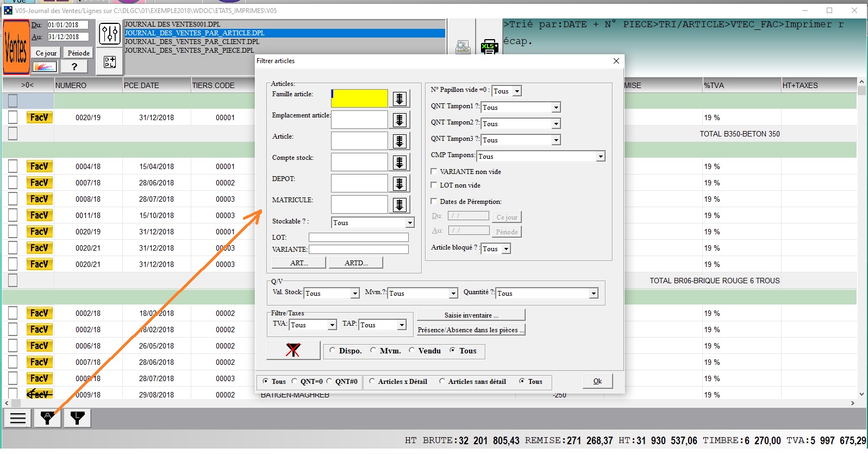Open Article bloqué dropdown
This screenshot has width=868, height=454.
(x=506, y=249)
